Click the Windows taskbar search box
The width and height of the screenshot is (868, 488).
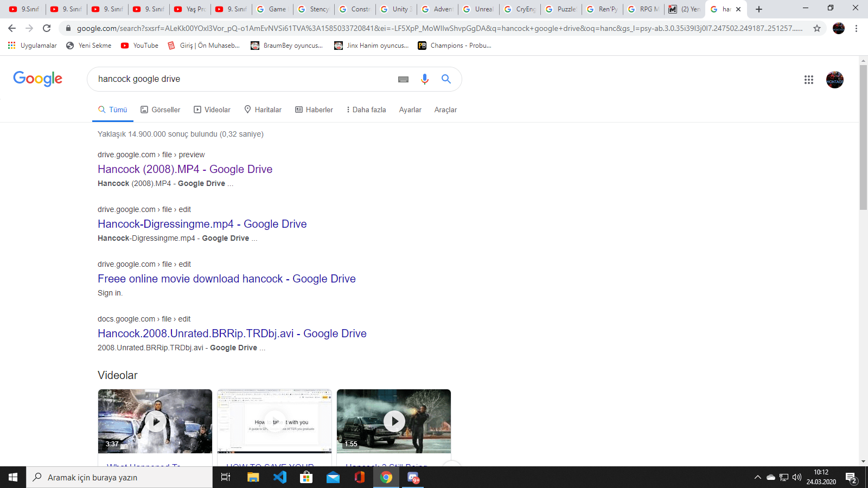(119, 477)
